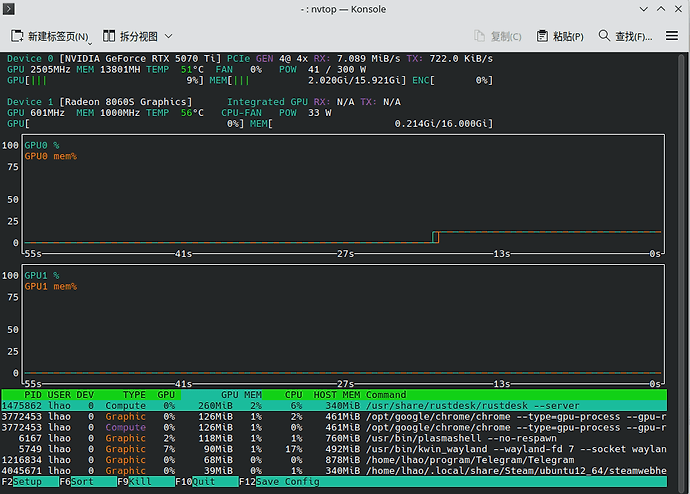690x494 pixels.
Task: Click the maximize caret in title bar
Action: point(661,9)
